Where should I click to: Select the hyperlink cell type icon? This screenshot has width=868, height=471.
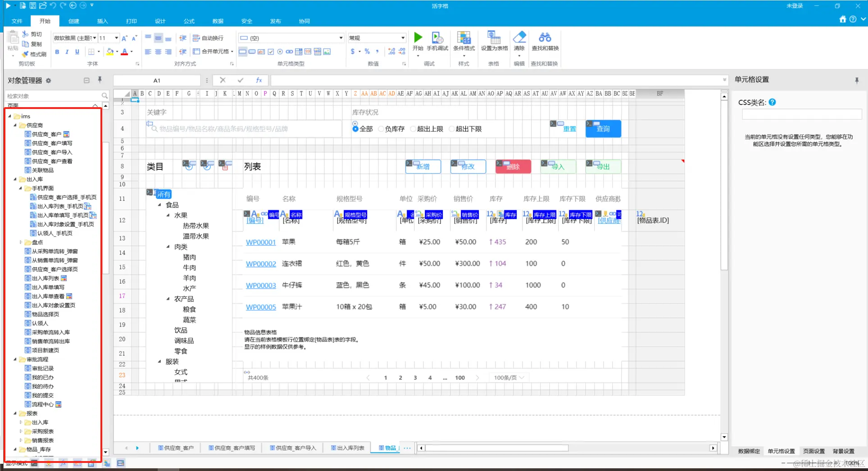pyautogui.click(x=289, y=52)
